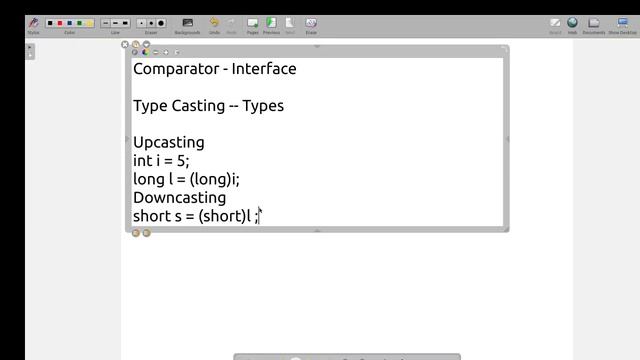Click the second round handle below text box

point(146,233)
